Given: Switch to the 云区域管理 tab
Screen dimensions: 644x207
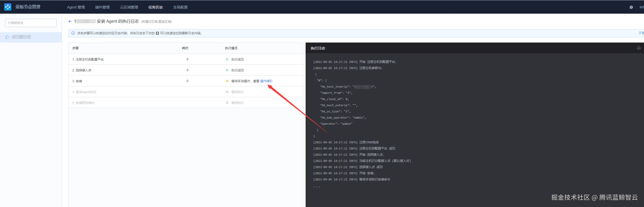Looking at the screenshot, I should (x=129, y=7).
